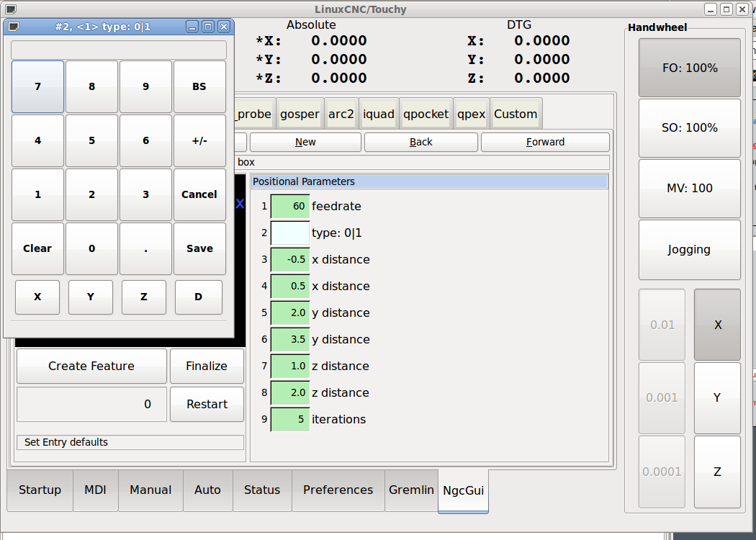Click the keypad value display field
The image size is (756, 540).
click(x=119, y=50)
